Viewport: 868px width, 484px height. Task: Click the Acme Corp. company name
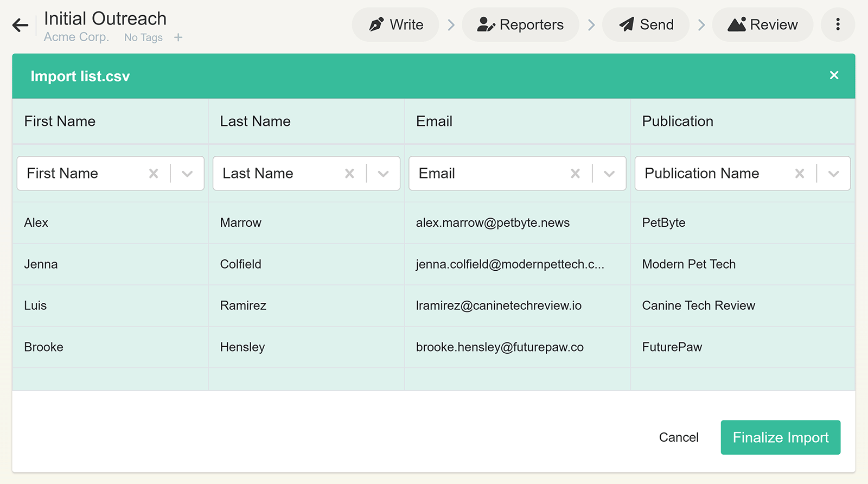point(76,37)
